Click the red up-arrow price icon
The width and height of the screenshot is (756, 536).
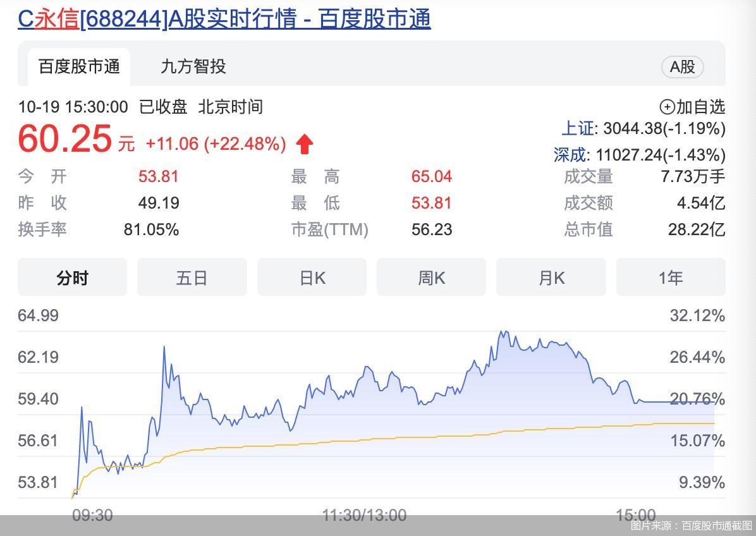pyautogui.click(x=305, y=144)
